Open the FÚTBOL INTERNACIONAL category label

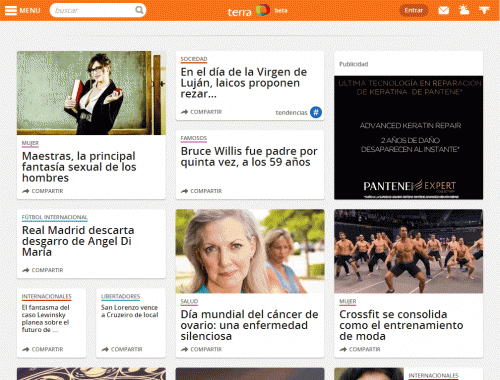(55, 217)
